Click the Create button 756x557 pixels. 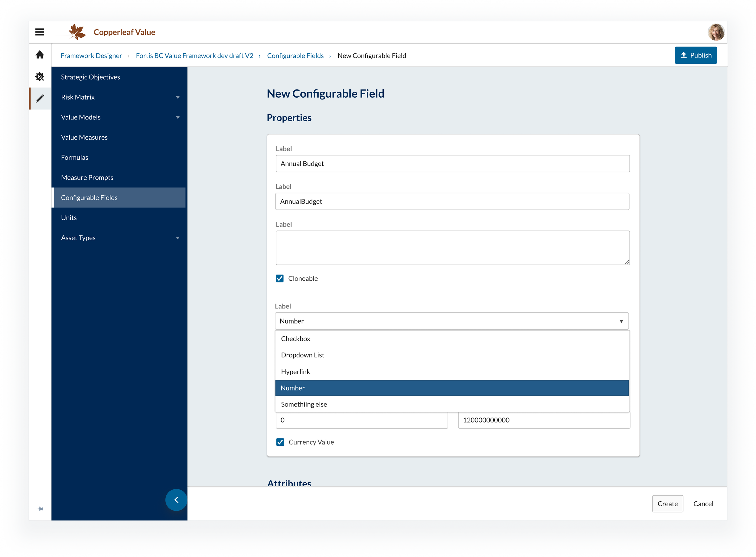(x=667, y=503)
